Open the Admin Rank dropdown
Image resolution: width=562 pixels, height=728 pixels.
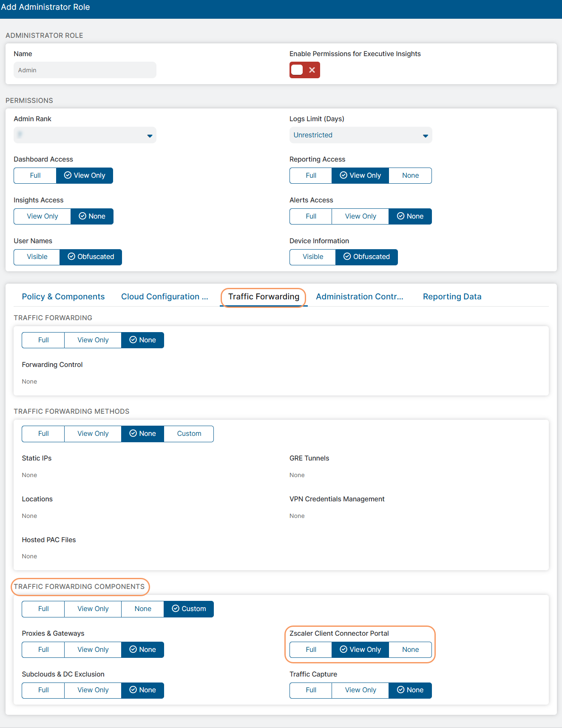tap(85, 135)
